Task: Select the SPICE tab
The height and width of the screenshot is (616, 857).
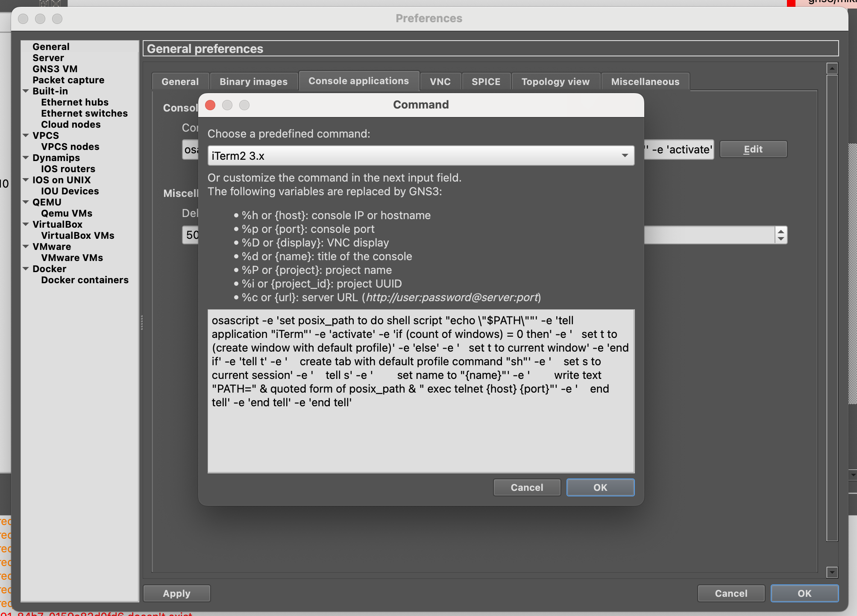Action: pos(486,81)
